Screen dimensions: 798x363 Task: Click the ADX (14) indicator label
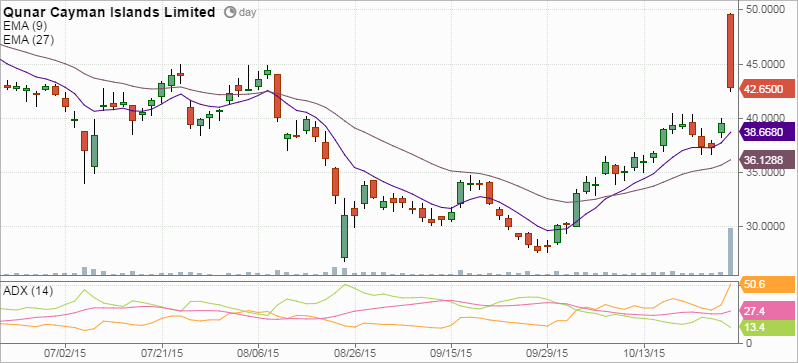click(x=28, y=291)
